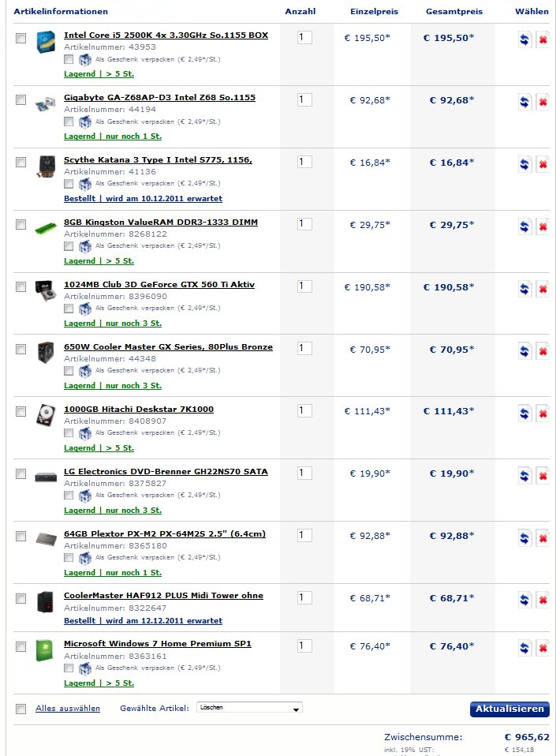Image resolution: width=556 pixels, height=756 pixels.
Task: Delete the Club 3D GeForce GTX 560 Ti
Action: [x=543, y=289]
